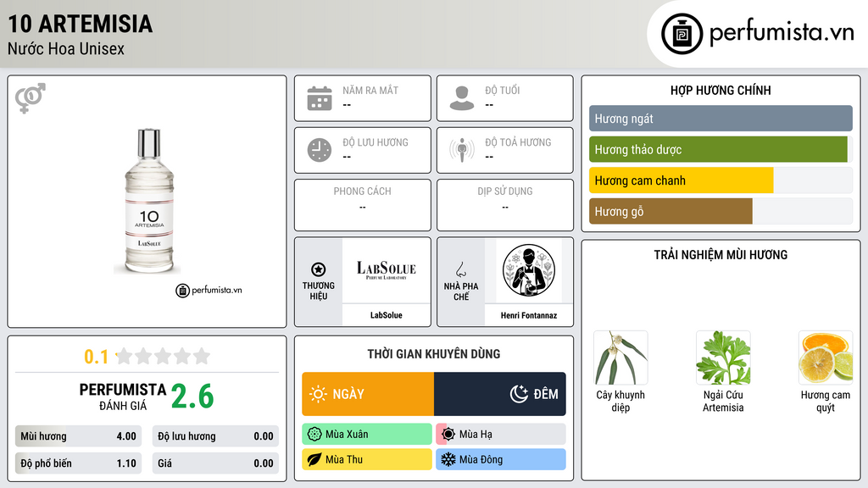Click the snowflake icon beside Mùa Đông
This screenshot has width=868, height=488.
point(448,459)
